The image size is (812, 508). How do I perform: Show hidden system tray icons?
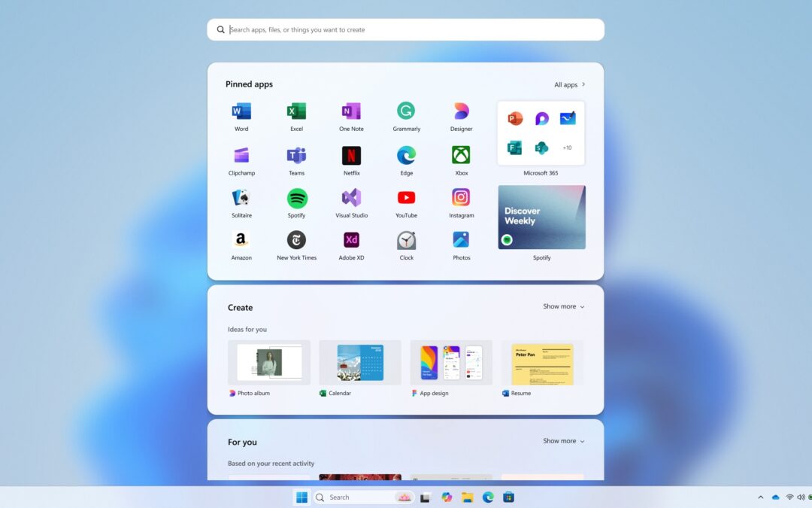[760, 497]
